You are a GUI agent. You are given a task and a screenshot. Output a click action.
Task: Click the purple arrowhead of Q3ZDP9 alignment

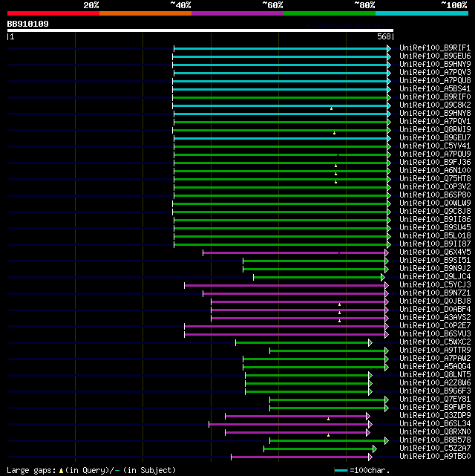tap(368, 416)
